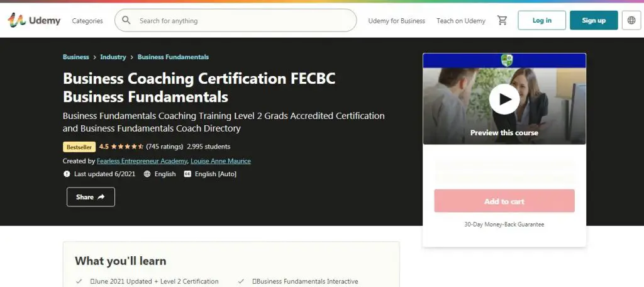Viewport: 644px width, 287px height.
Task: Open the Categories menu
Action: point(87,21)
